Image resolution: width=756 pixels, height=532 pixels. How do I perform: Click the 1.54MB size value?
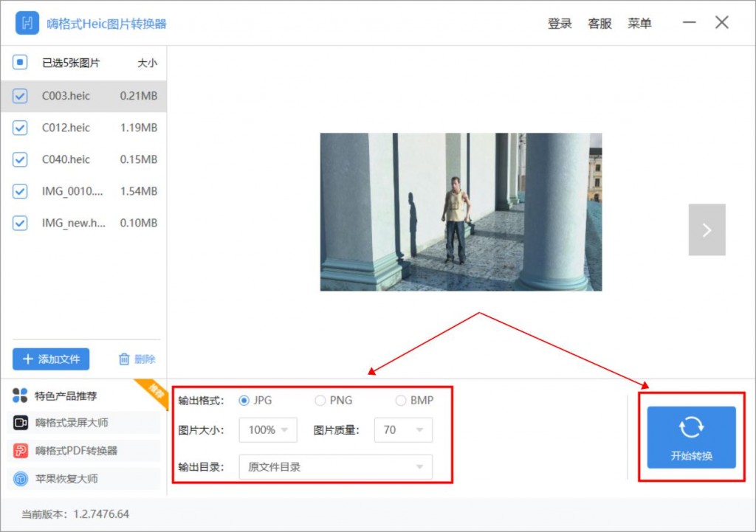click(x=138, y=191)
